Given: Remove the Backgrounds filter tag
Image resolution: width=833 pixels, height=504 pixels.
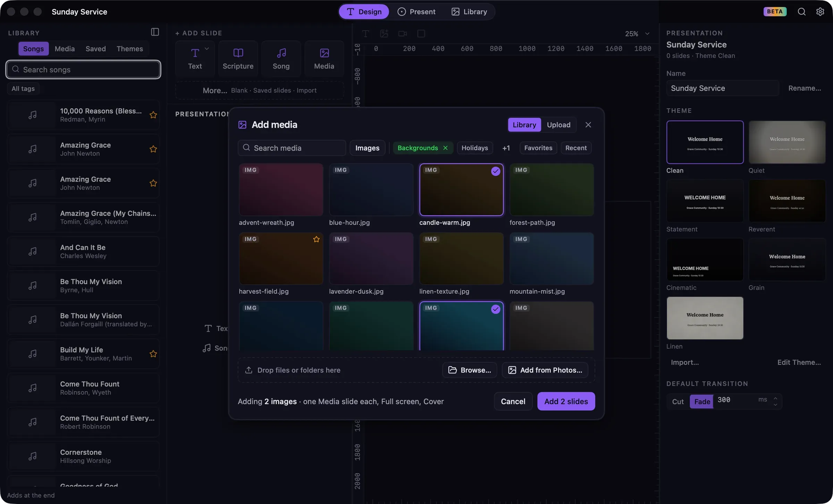Looking at the screenshot, I should pos(445,148).
